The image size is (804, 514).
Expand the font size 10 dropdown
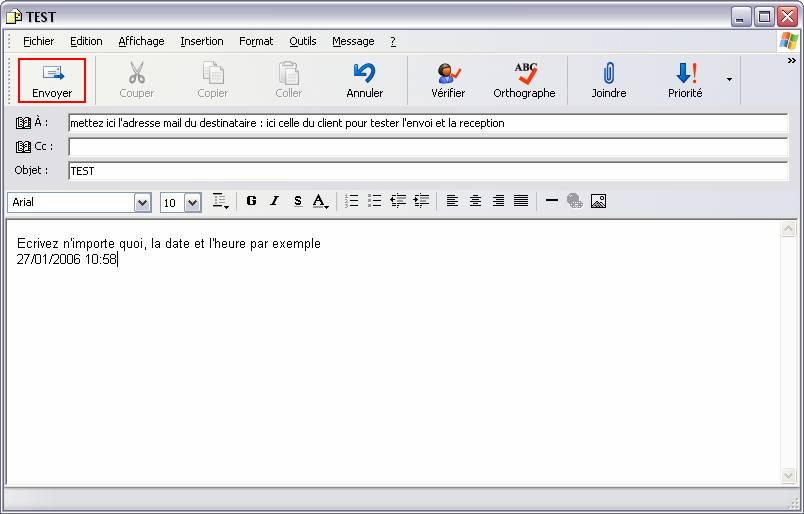point(192,203)
